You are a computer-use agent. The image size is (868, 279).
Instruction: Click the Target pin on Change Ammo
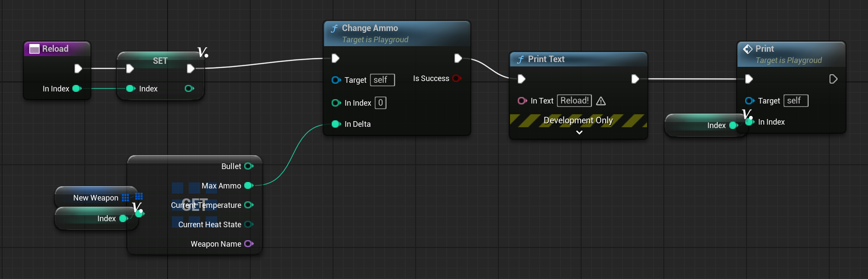(x=336, y=80)
